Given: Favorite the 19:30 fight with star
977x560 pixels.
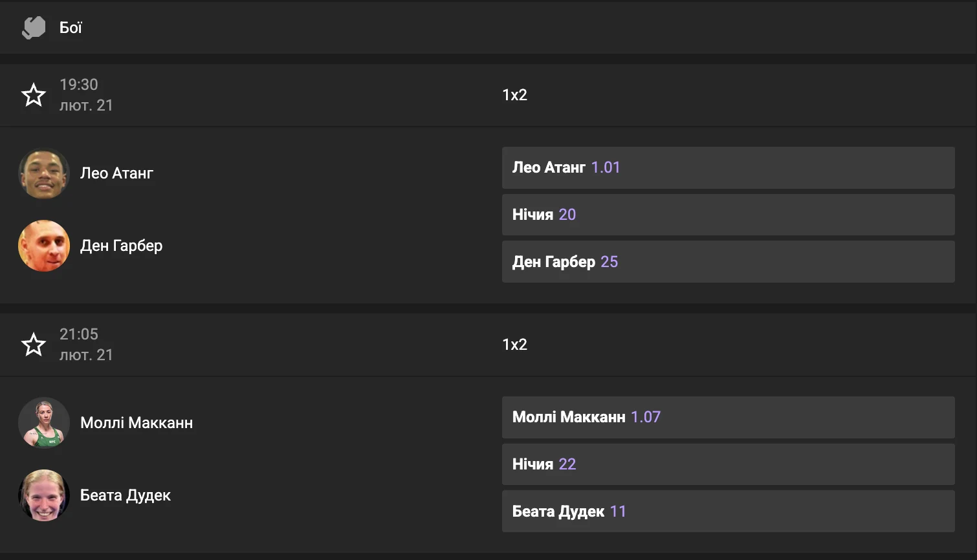Looking at the screenshot, I should point(34,95).
